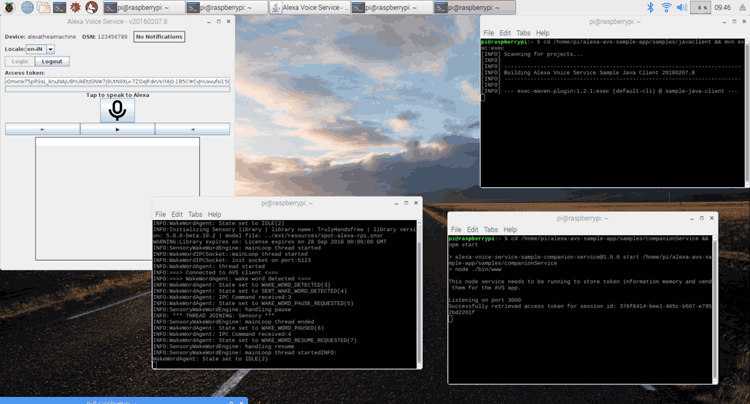Click the Logout button
This screenshot has height=404, width=750.
(x=52, y=61)
